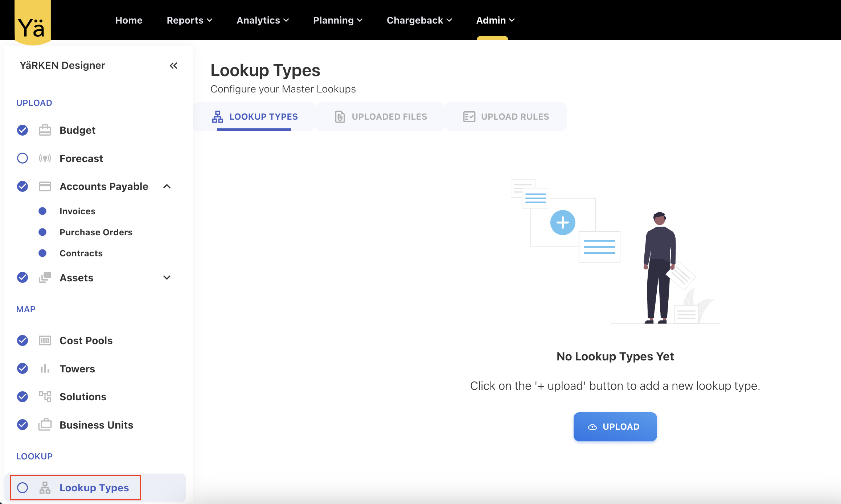This screenshot has width=841, height=504.
Task: Click the Budget briefcase icon
Action: [x=45, y=130]
